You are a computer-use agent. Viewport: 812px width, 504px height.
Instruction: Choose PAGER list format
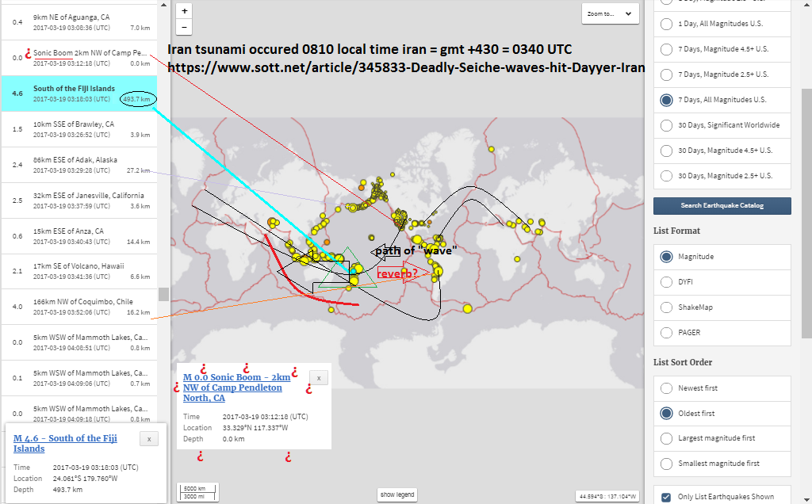coord(722,333)
